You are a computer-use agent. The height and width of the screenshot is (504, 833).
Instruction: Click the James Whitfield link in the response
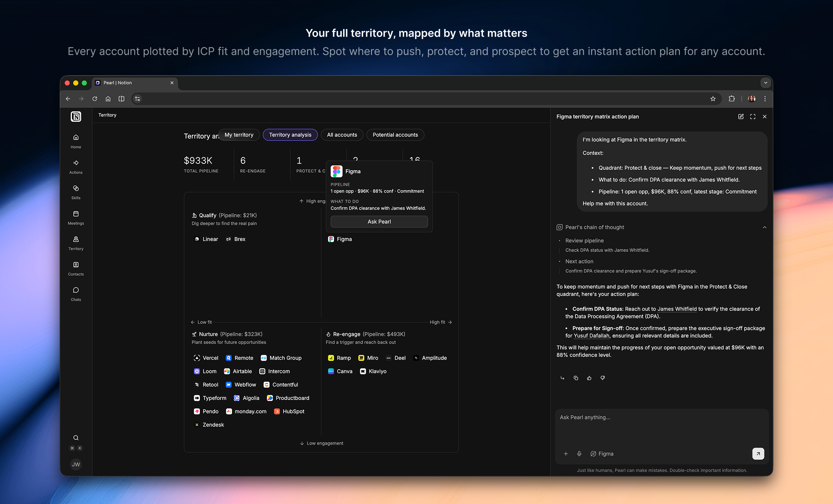pos(677,309)
